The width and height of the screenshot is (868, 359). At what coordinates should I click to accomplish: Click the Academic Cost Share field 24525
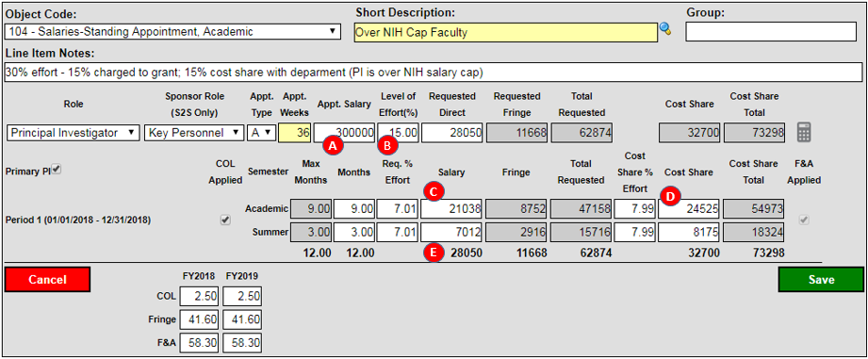(x=689, y=209)
